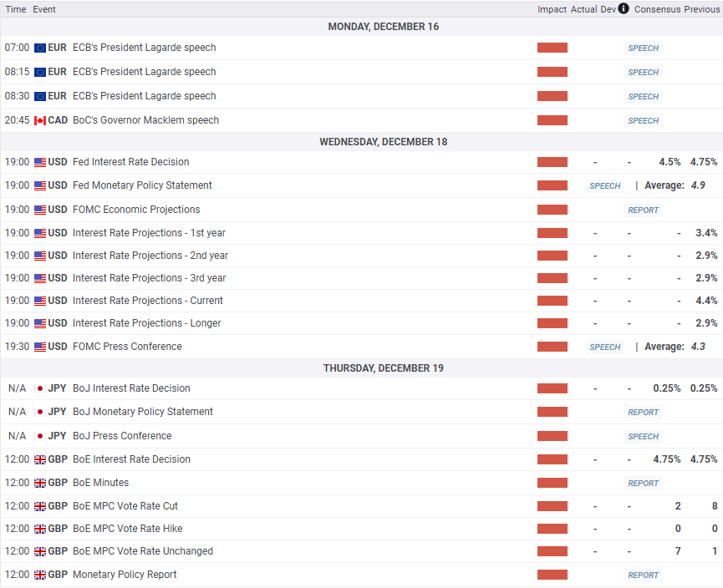Click the Actual column header
This screenshot has height=588, width=723.
click(583, 9)
